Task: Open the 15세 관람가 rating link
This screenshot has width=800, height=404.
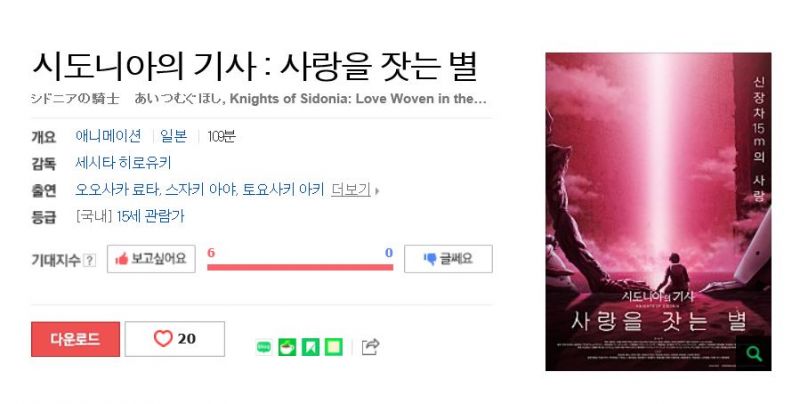Action: 150,216
